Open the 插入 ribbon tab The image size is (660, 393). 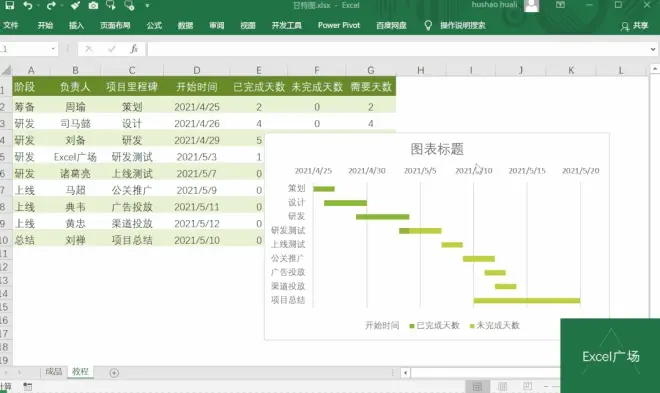pos(76,25)
